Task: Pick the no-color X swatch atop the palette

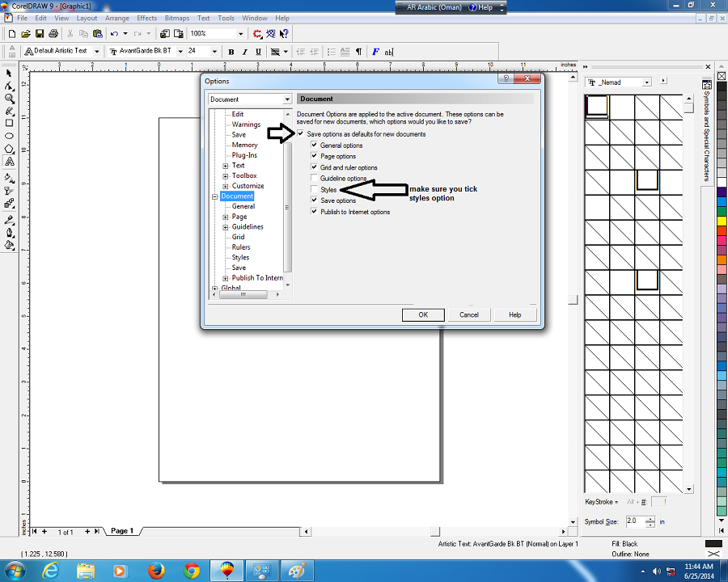Action: click(722, 76)
